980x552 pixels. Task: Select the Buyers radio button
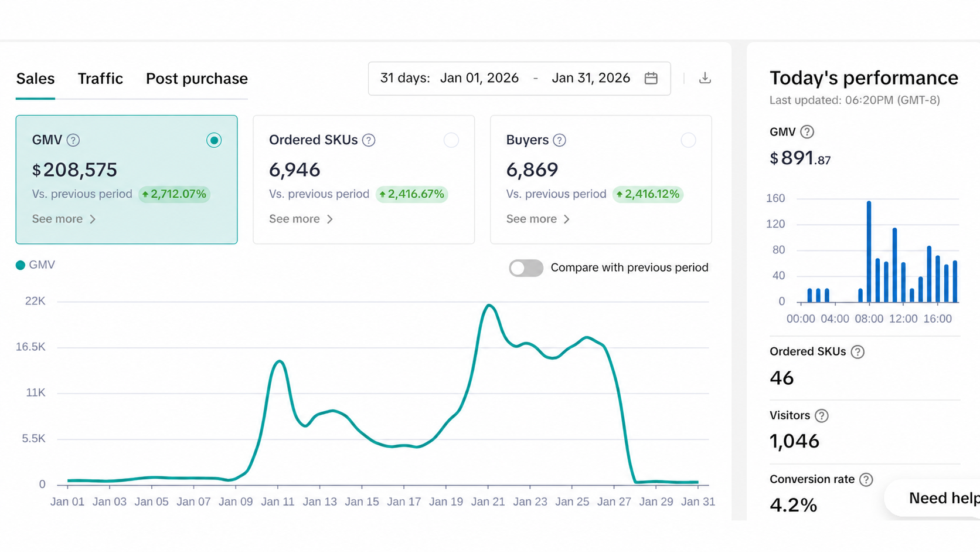[x=688, y=140]
